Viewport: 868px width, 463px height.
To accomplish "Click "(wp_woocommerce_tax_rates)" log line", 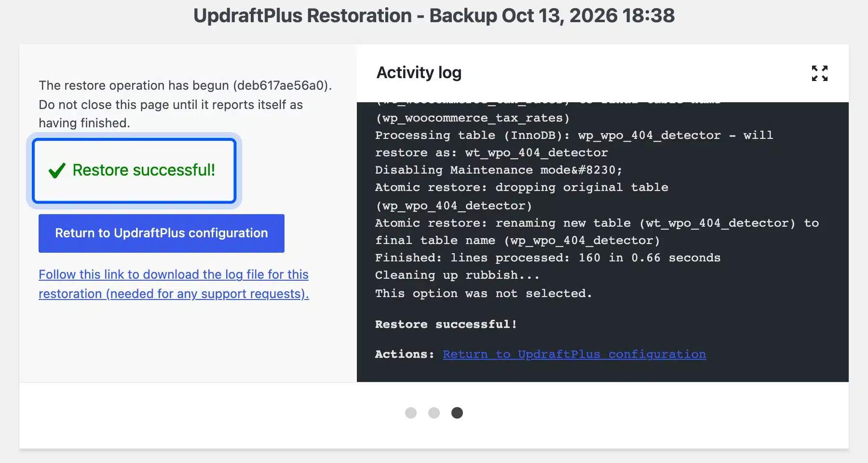I will pyautogui.click(x=472, y=118).
